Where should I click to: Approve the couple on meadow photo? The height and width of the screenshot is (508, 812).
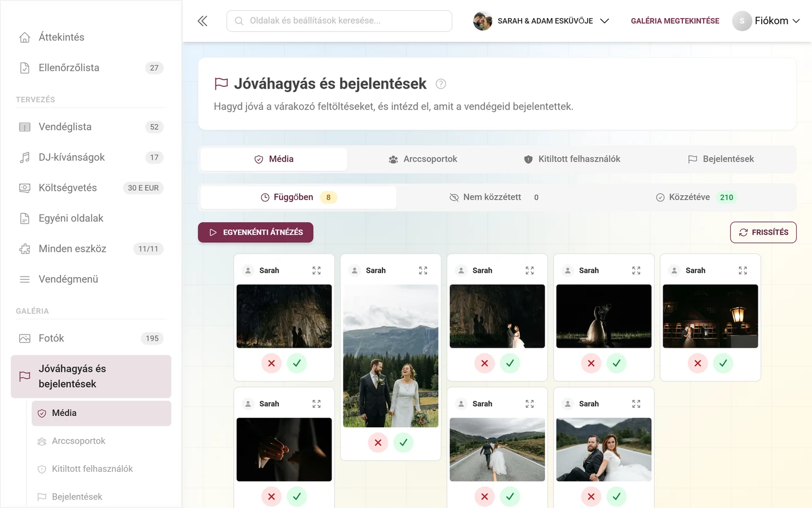pos(403,443)
